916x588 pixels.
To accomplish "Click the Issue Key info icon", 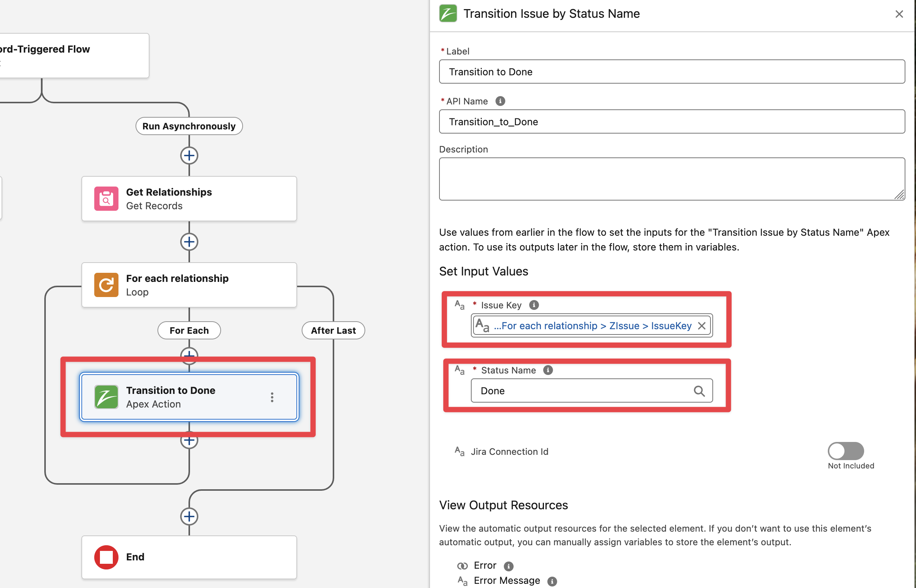I will (x=534, y=305).
